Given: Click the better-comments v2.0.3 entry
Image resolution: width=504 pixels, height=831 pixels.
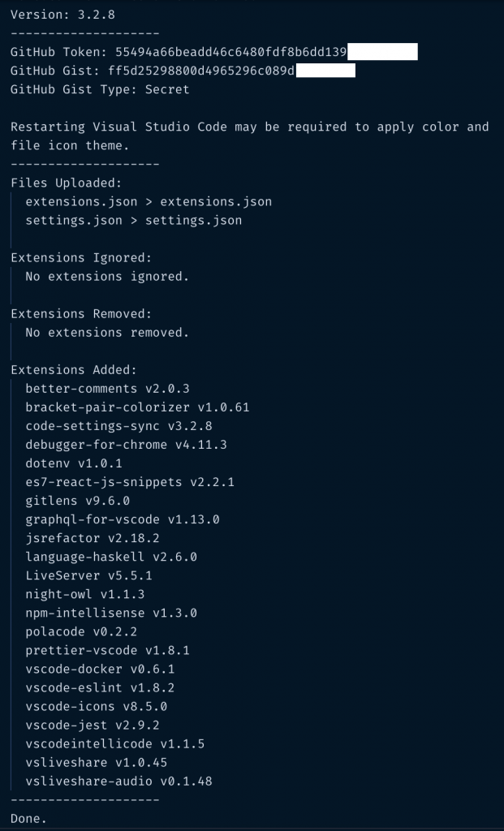Looking at the screenshot, I should tap(107, 388).
